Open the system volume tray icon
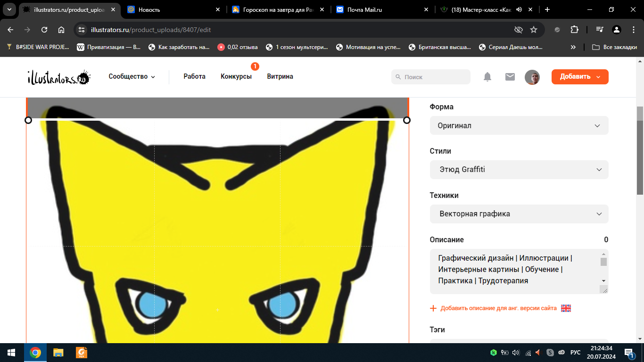644x362 pixels. (516, 353)
